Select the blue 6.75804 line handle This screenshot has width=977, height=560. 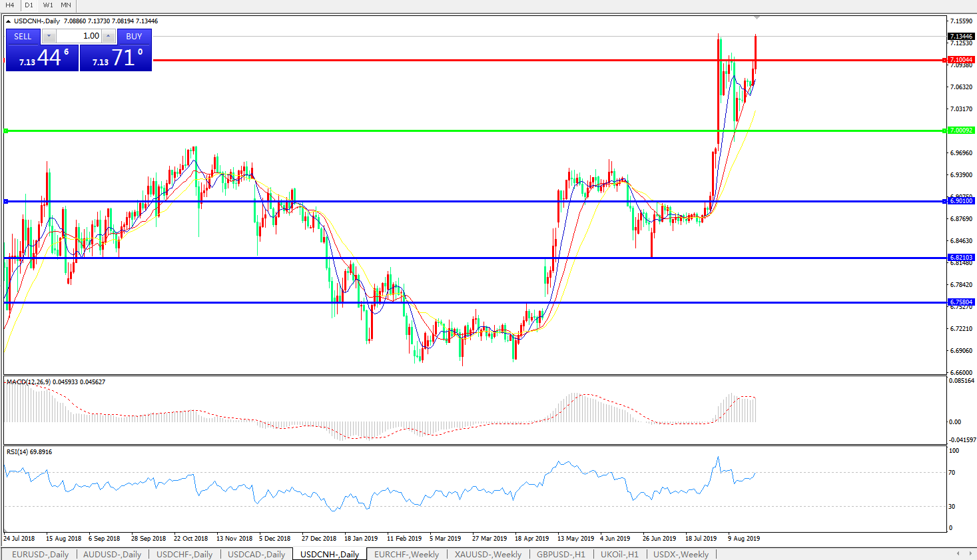(944, 302)
